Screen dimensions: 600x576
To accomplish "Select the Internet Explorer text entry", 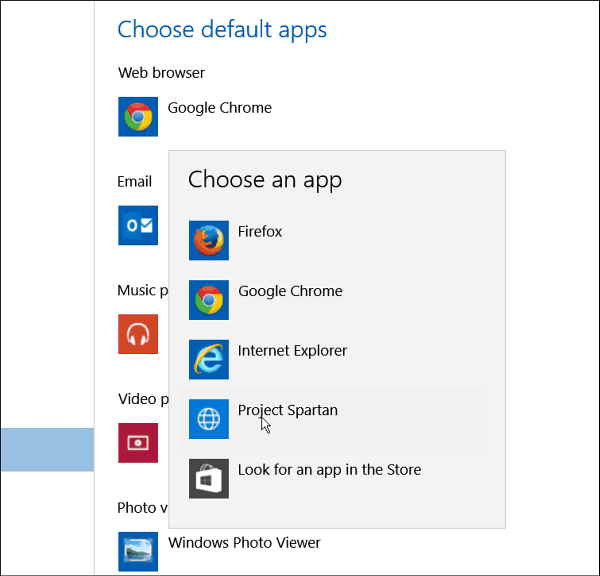I will tap(292, 351).
